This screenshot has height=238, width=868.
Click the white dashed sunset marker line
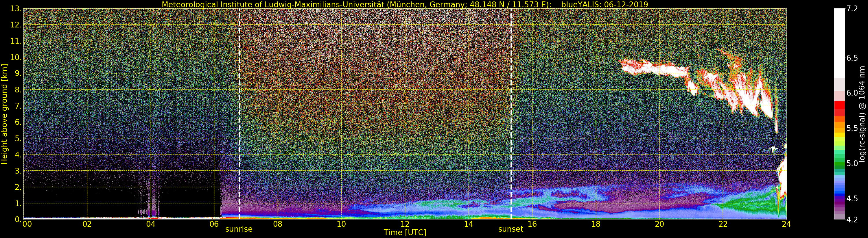[511, 114]
